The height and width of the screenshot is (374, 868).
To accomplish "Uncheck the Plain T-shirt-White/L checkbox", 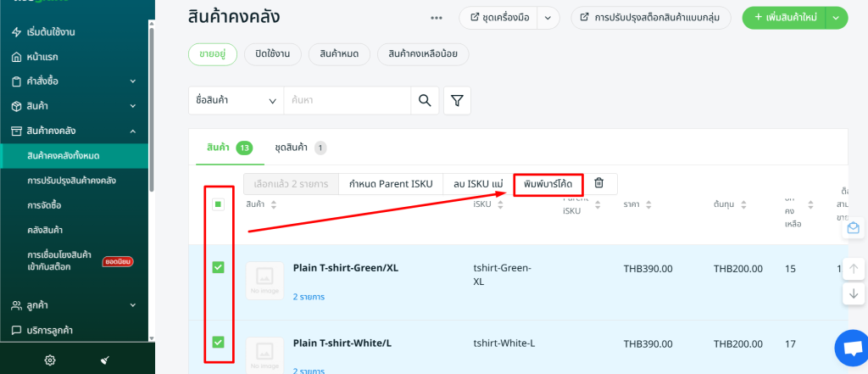I will (x=218, y=342).
